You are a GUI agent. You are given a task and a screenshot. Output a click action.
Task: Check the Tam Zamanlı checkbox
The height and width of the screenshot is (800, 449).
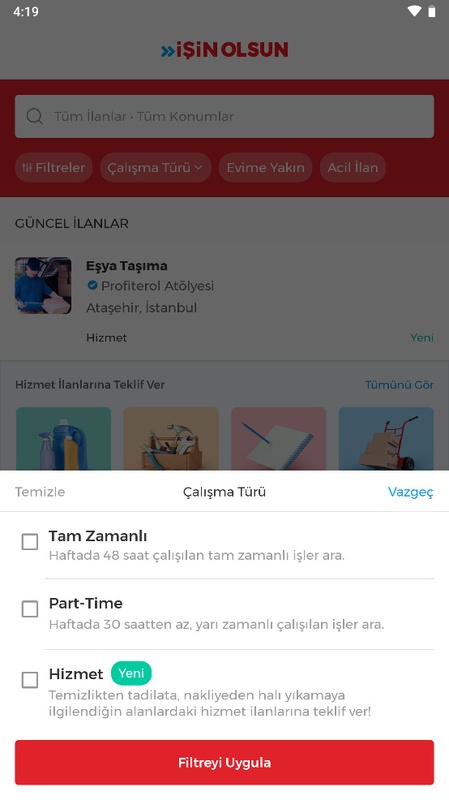click(x=30, y=542)
